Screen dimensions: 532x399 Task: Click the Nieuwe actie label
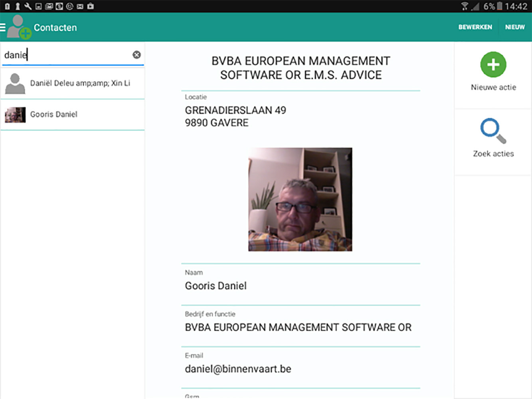(x=493, y=87)
